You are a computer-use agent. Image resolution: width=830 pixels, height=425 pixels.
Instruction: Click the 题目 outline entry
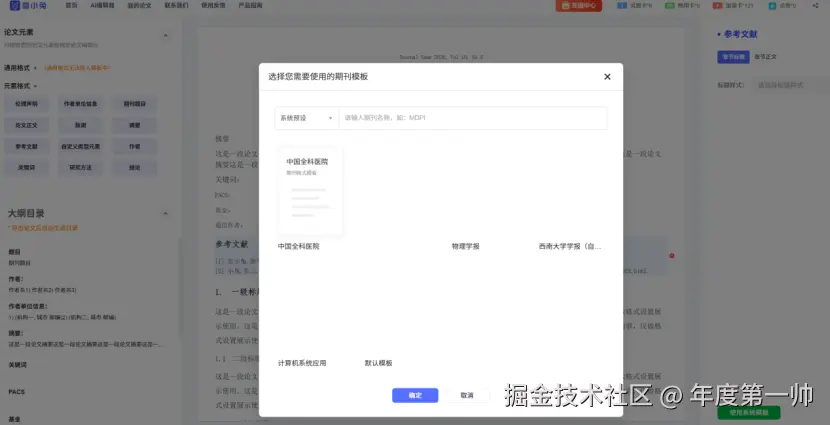coord(14,252)
